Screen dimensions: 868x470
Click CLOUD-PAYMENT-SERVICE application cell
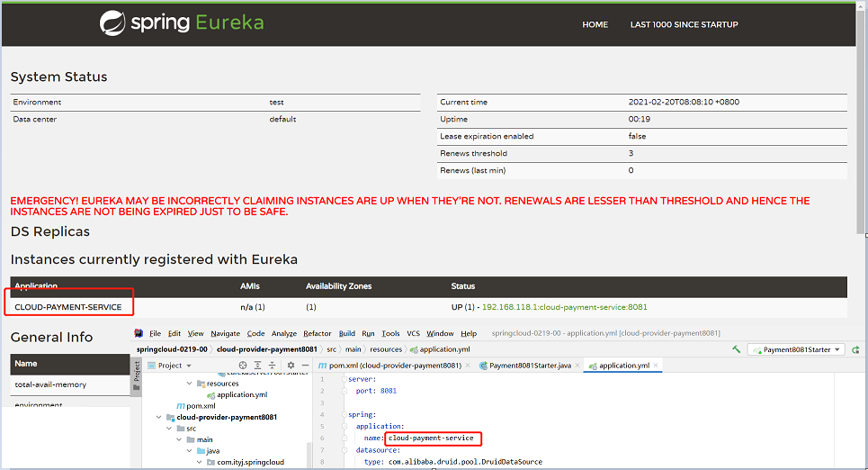click(x=68, y=307)
